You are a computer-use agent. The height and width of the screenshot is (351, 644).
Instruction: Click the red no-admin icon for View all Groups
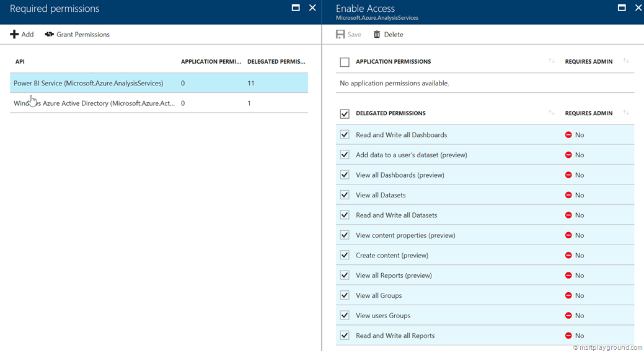point(568,296)
